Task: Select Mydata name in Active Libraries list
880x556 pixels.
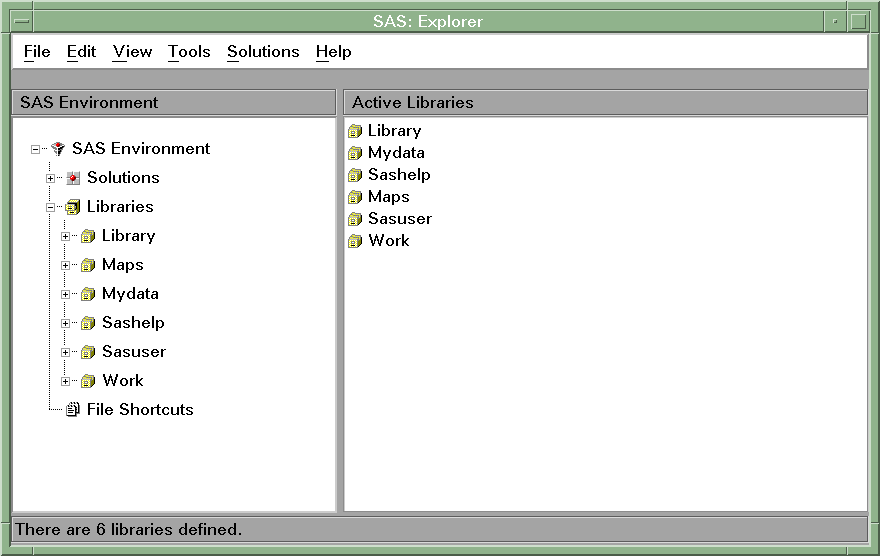Action: 396,153
